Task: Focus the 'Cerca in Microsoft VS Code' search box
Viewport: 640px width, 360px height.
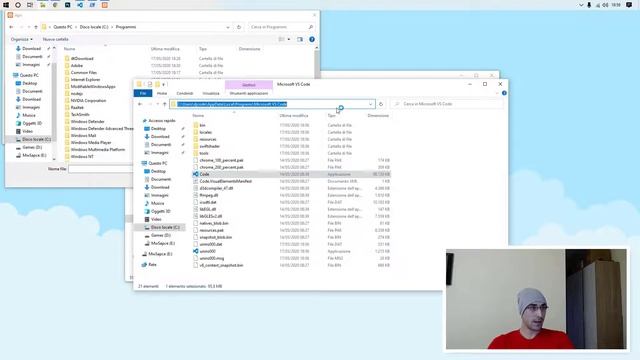Action: pyautogui.click(x=447, y=104)
